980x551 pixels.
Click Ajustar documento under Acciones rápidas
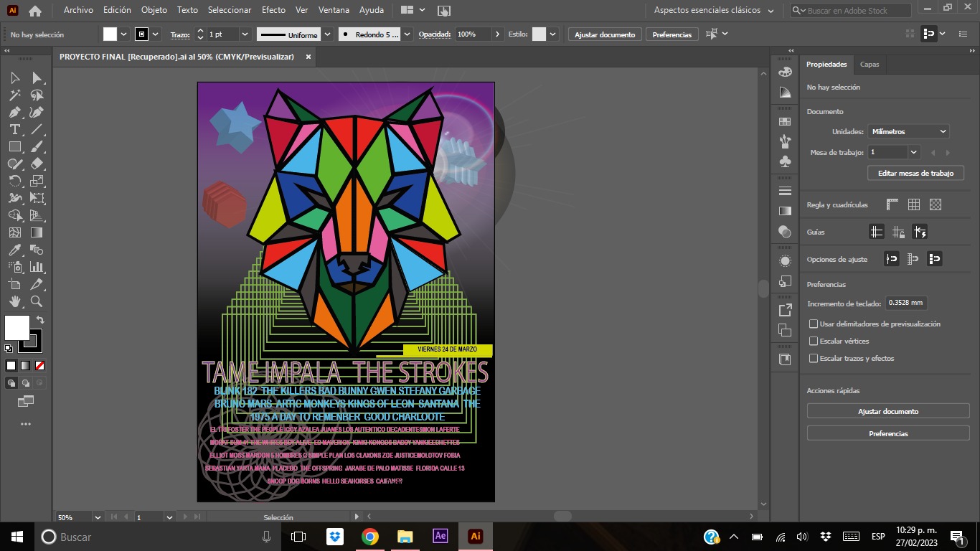coord(888,411)
